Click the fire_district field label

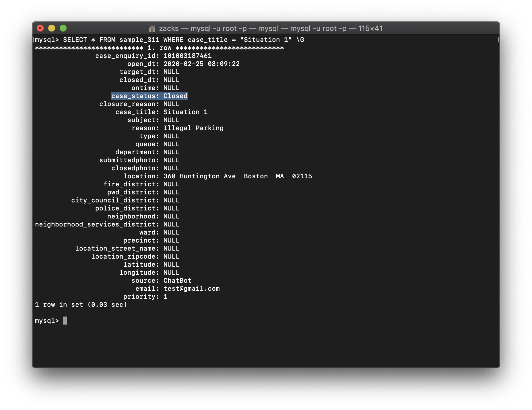tap(131, 184)
